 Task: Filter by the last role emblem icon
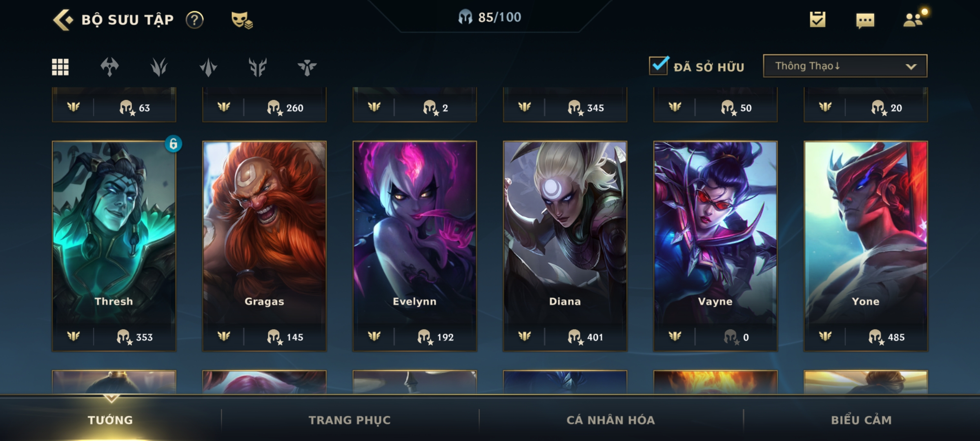(x=307, y=67)
